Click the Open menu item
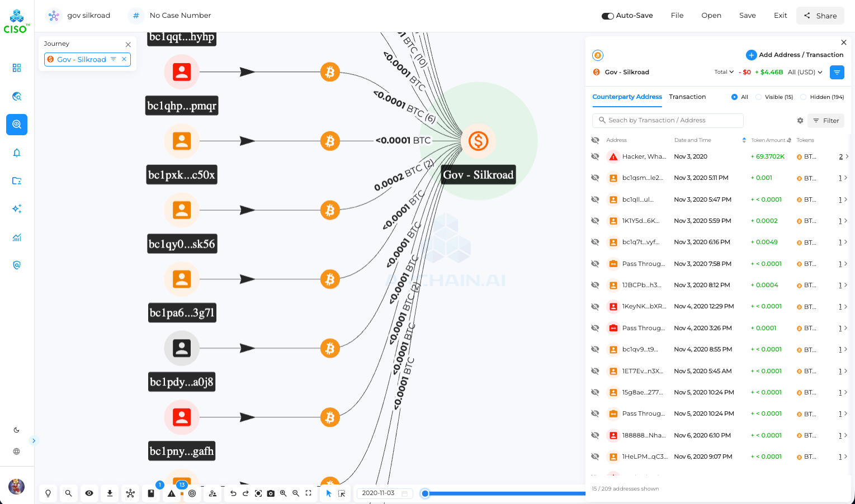The image size is (855, 504). click(x=711, y=16)
